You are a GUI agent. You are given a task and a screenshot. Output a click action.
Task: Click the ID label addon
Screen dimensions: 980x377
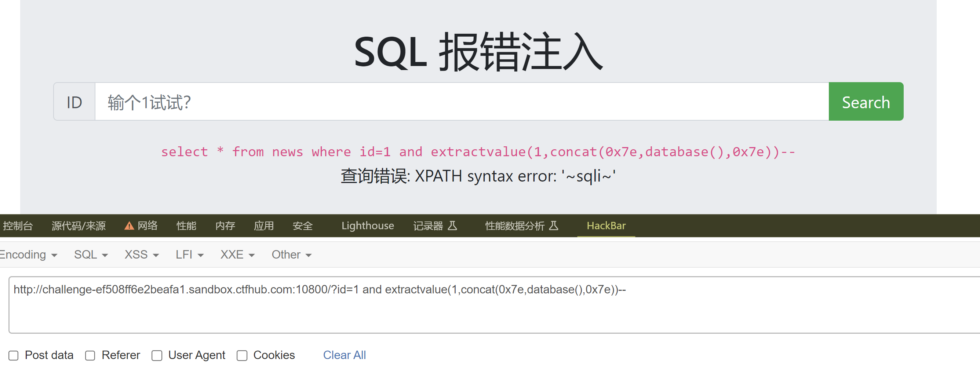click(x=74, y=102)
